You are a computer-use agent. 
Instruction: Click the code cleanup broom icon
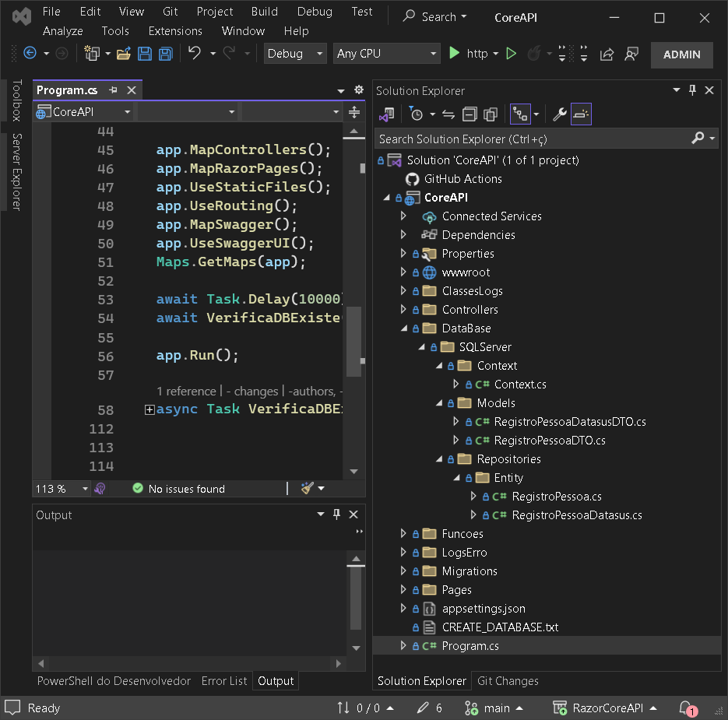pos(308,488)
